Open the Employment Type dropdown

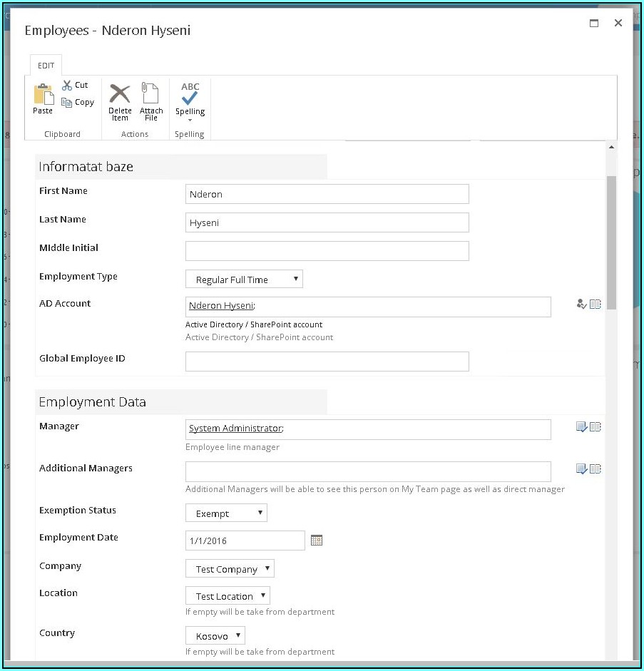(x=295, y=279)
